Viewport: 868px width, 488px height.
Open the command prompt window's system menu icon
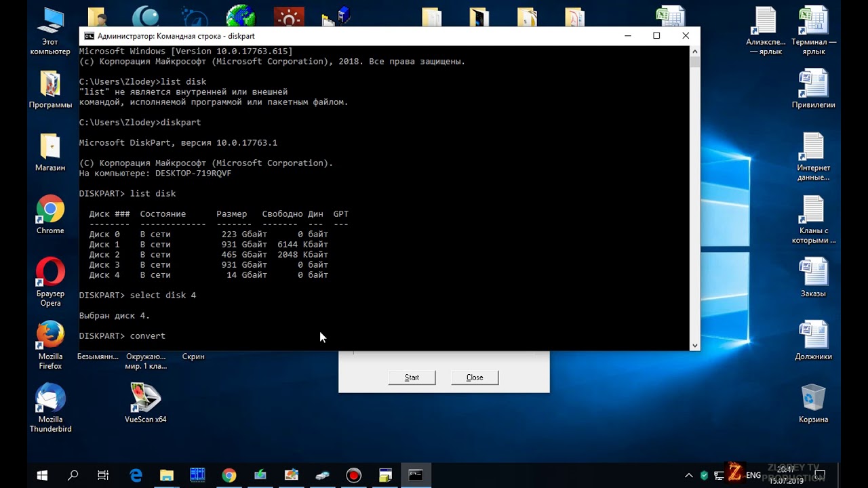[88, 36]
